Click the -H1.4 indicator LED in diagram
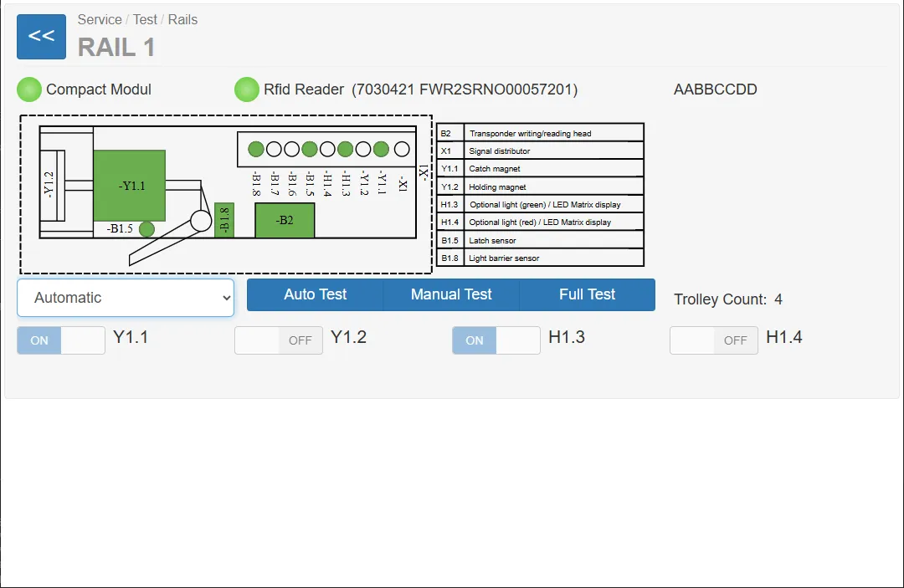 327,149
